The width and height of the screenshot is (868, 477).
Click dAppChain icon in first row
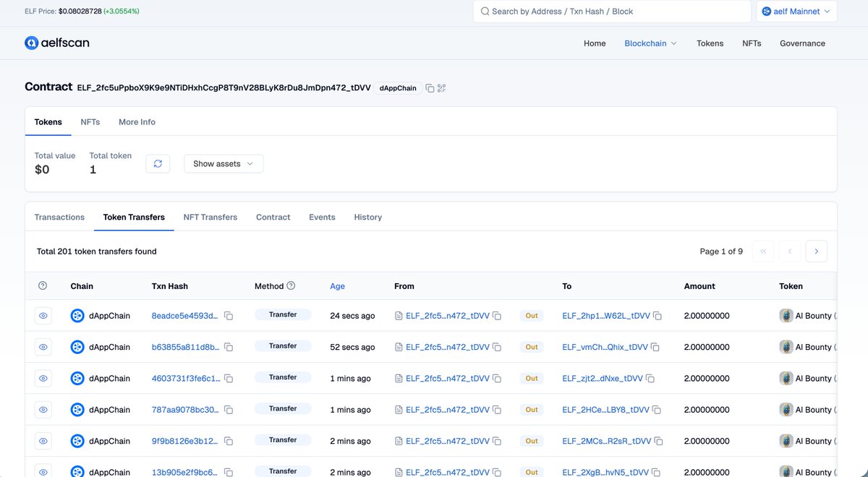[77, 316]
